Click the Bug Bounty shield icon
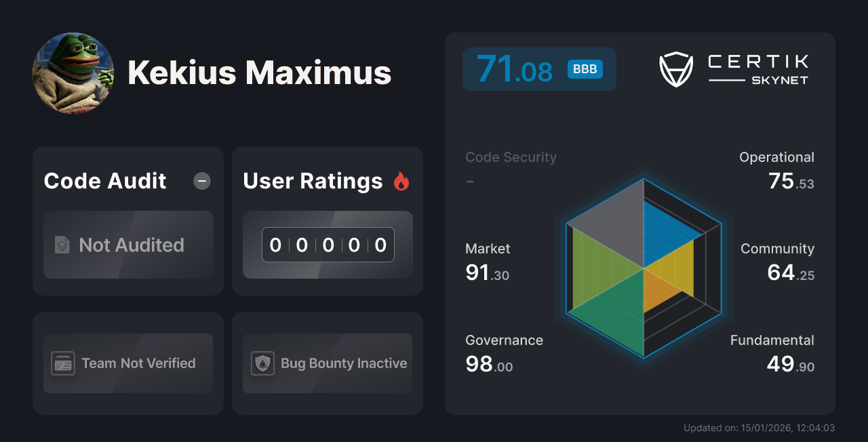This screenshot has height=442, width=868. point(262,363)
